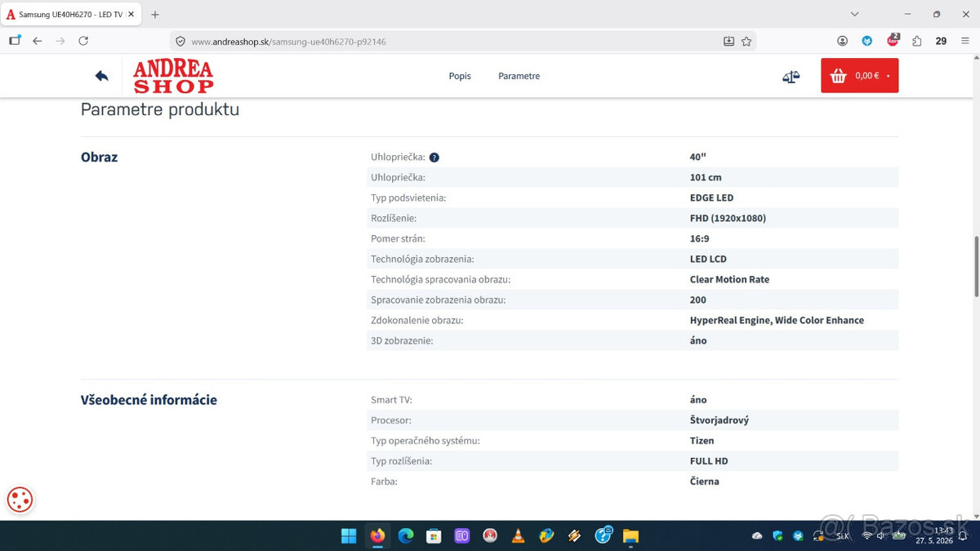980x551 pixels.
Task: Click the blue back arrow icon in site header
Action: [x=101, y=76]
